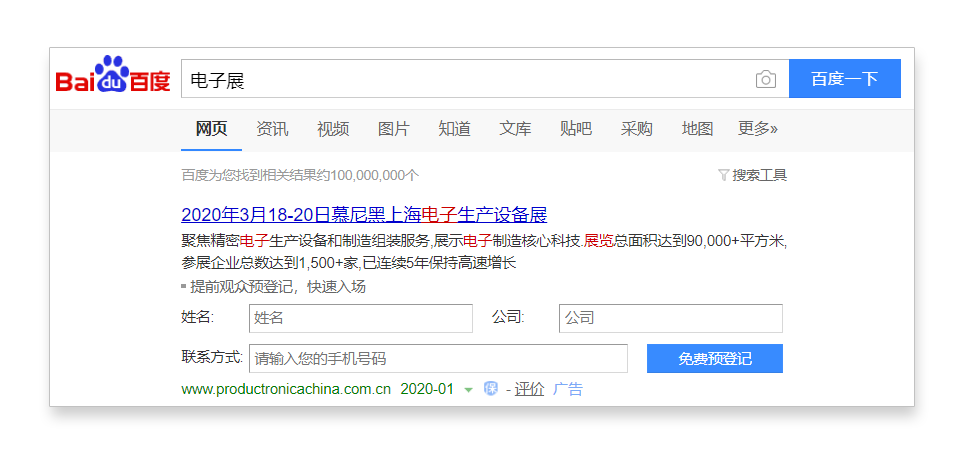This screenshot has width=964, height=454.
Task: Click the 公司 input field
Action: (x=671, y=318)
